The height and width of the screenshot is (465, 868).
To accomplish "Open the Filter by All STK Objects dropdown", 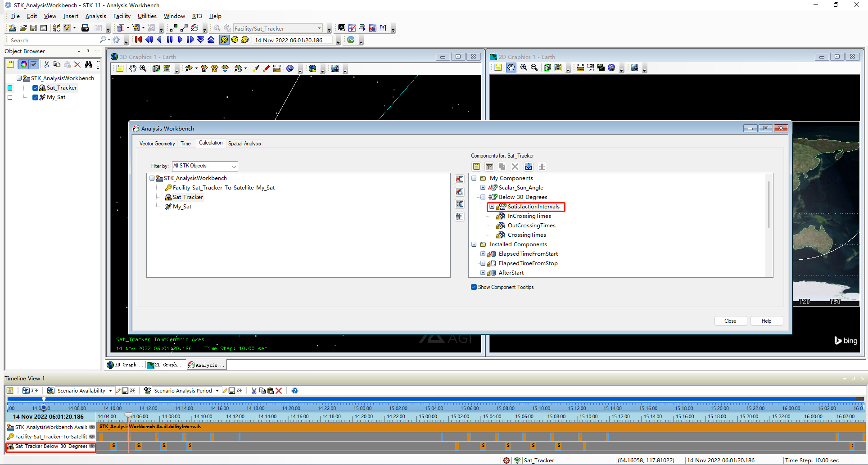I will (234, 166).
